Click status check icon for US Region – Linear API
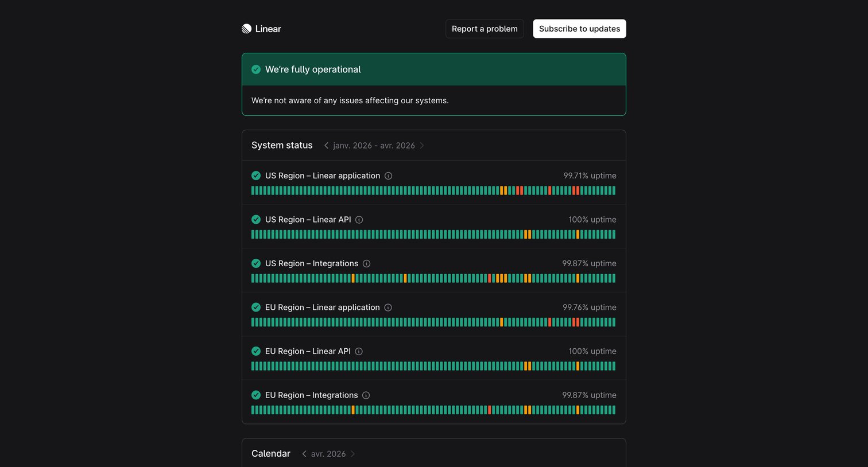This screenshot has width=868, height=467. 256,219
